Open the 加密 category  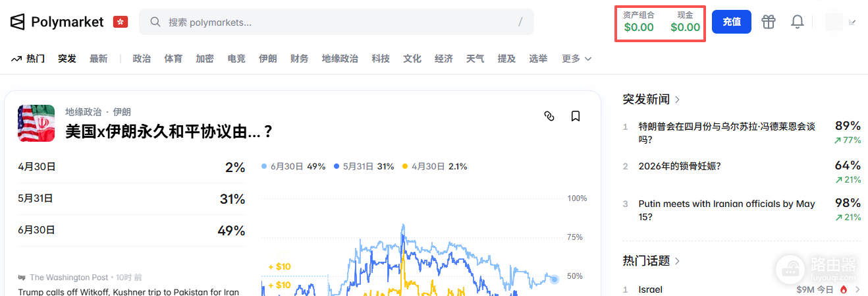[x=205, y=59]
